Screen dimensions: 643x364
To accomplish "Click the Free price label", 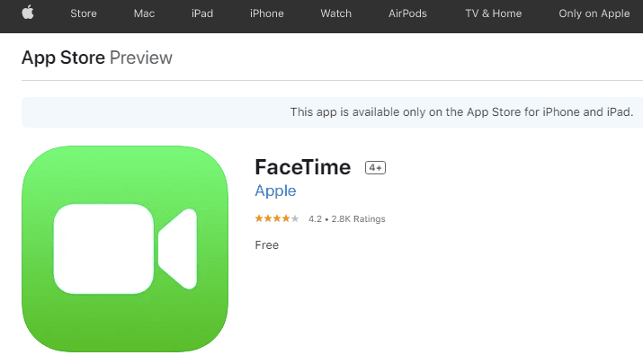I will (x=266, y=245).
